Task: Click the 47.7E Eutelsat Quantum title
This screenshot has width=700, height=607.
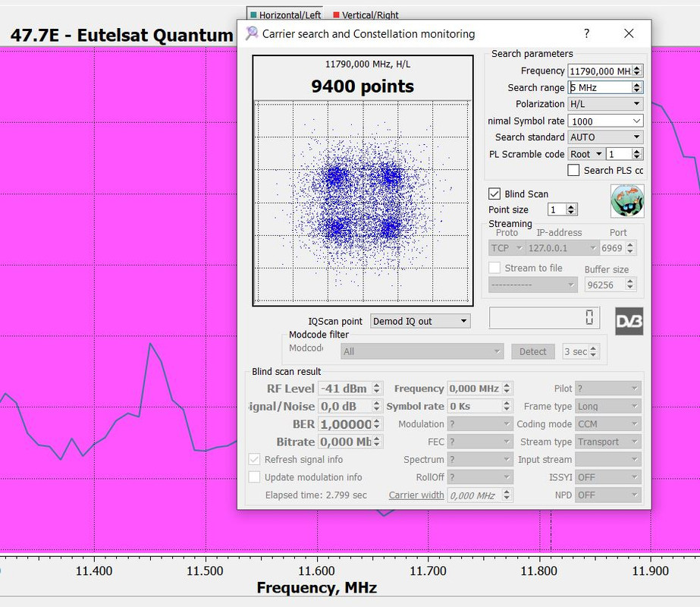Action: click(121, 35)
